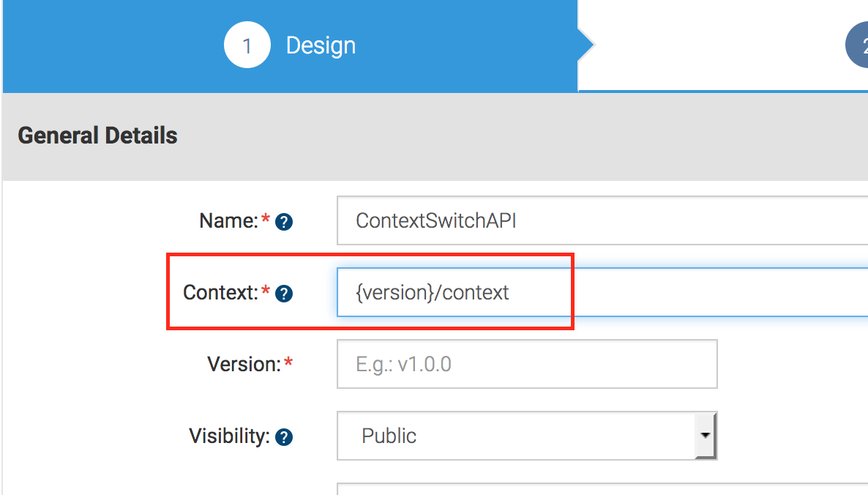Click the General Details section header
868x495 pixels.
(97, 135)
